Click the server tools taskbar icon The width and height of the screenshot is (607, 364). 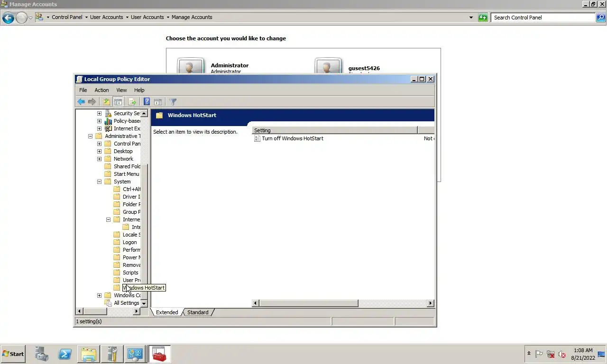[112, 354]
